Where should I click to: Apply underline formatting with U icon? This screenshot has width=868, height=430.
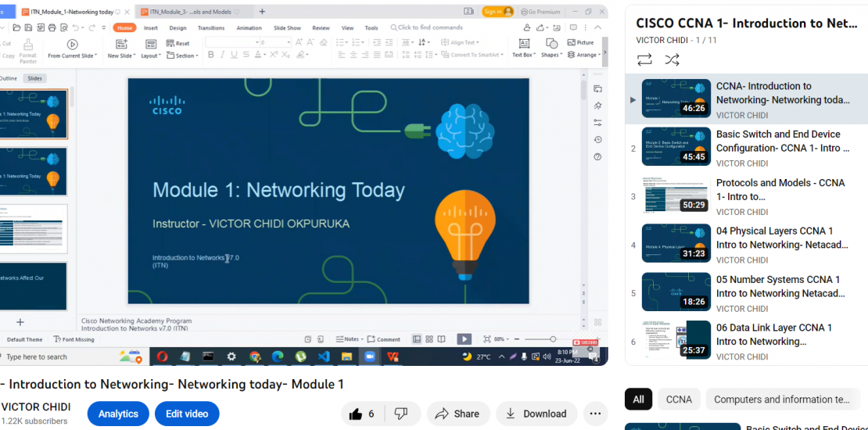tap(234, 54)
